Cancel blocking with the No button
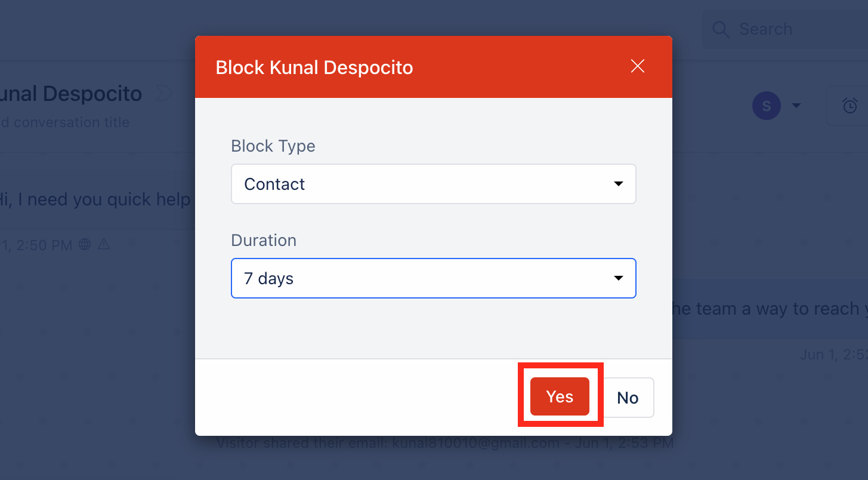The image size is (868, 480). [628, 398]
